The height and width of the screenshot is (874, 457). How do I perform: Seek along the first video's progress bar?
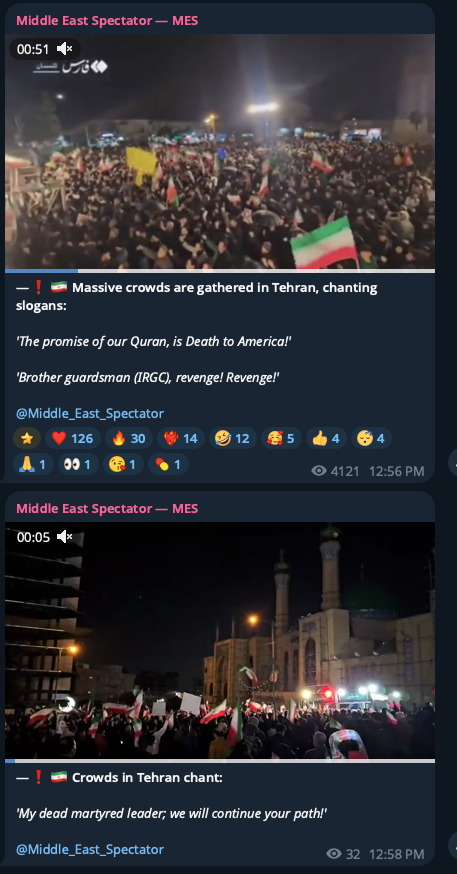(x=220, y=271)
